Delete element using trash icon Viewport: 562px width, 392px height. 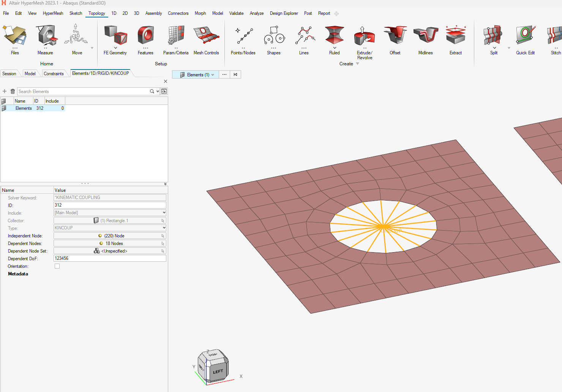pyautogui.click(x=13, y=91)
